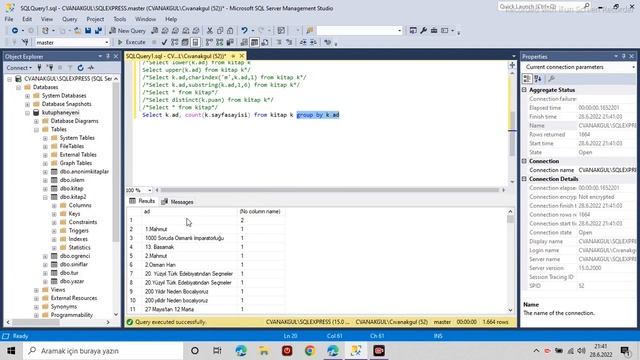Switch to the Messages tab
Image resolution: width=640 pixels, height=360 pixels.
[x=177, y=202]
